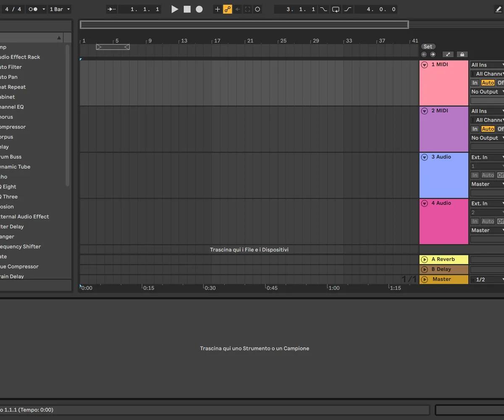The image size is (504, 420).
Task: Toggle the Loop switch
Action: click(x=336, y=9)
